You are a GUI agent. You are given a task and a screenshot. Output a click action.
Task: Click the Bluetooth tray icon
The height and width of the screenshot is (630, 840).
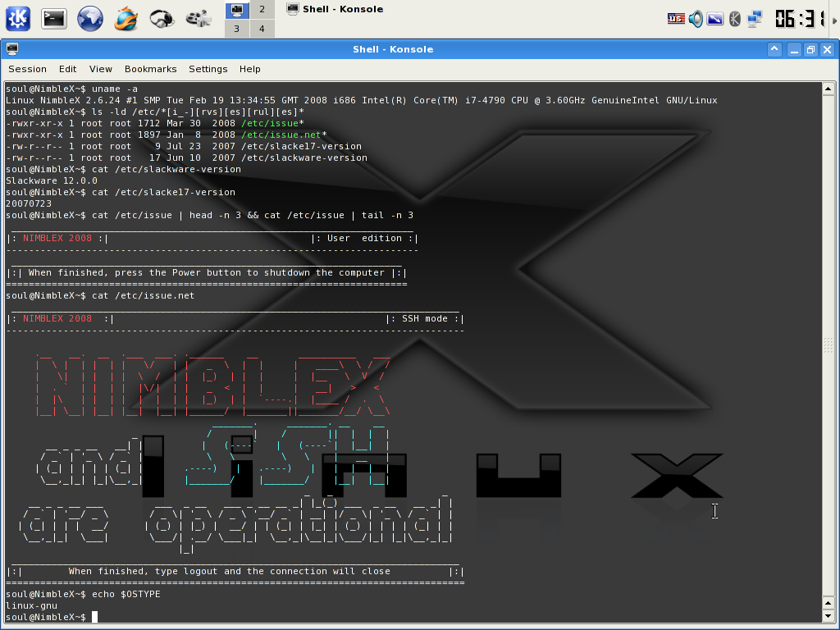[x=735, y=20]
